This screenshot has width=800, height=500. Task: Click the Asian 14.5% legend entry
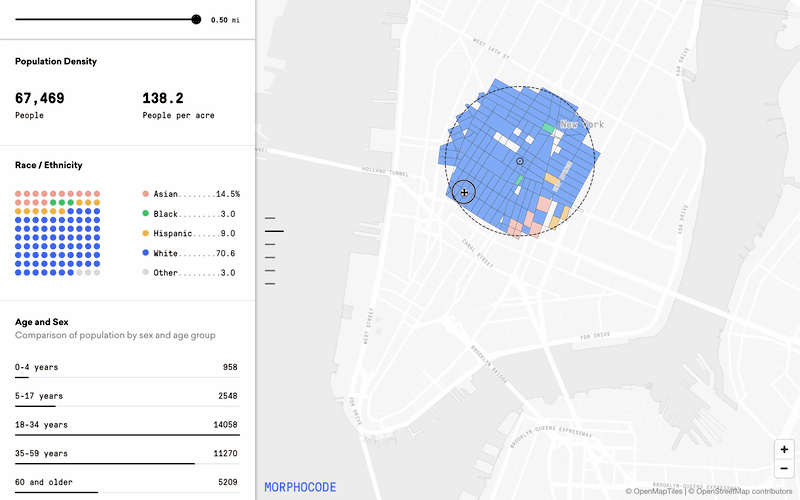tap(191, 194)
